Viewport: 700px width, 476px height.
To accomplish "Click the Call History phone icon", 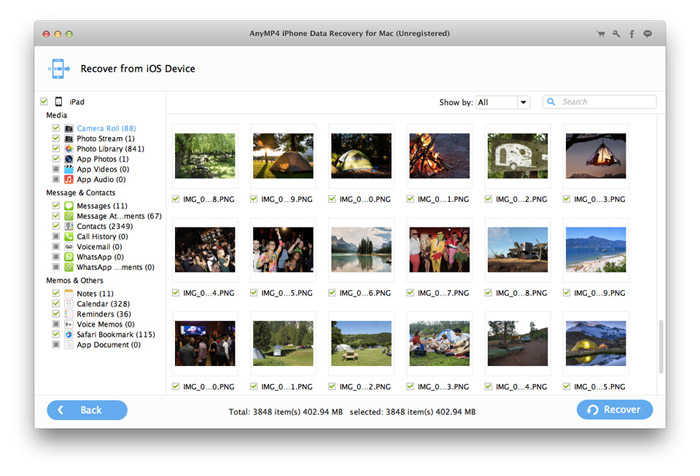I will [69, 236].
